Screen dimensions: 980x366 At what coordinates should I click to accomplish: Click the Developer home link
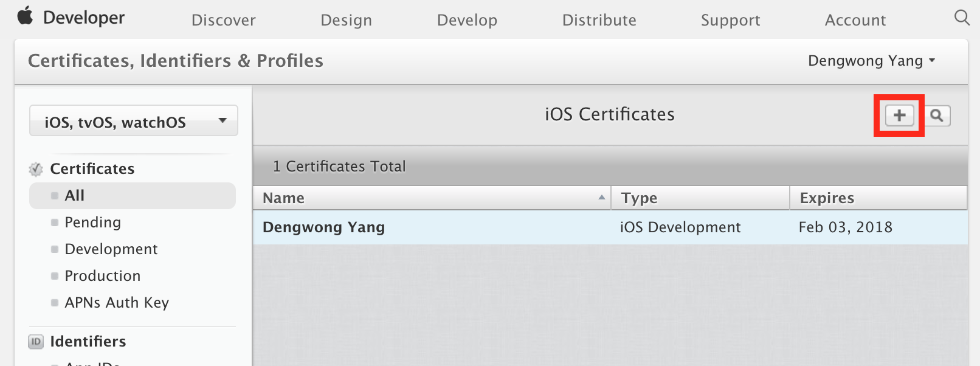click(84, 18)
